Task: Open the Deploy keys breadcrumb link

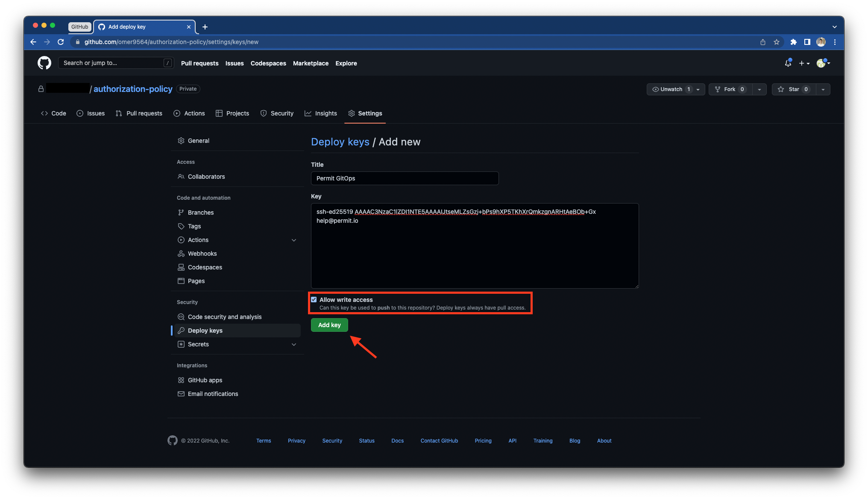Action: pyautogui.click(x=340, y=142)
